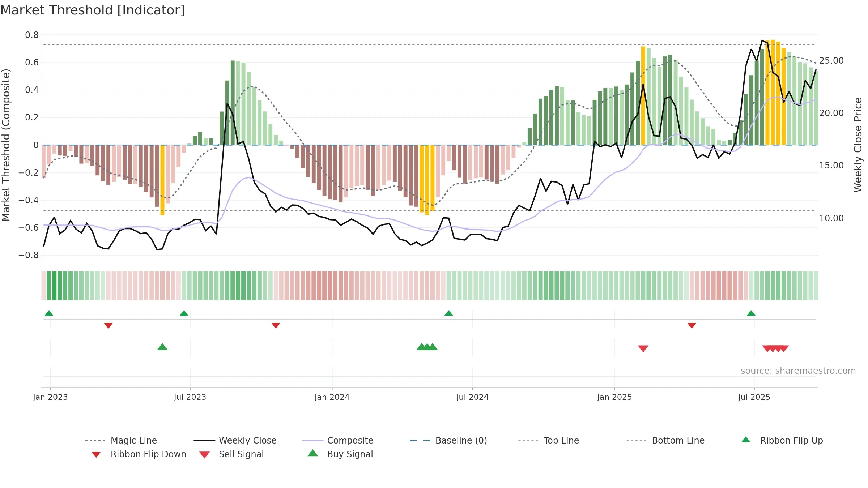Toggle the Ribbon Flip Down legend entry
This screenshot has width=868, height=488.
(x=139, y=454)
